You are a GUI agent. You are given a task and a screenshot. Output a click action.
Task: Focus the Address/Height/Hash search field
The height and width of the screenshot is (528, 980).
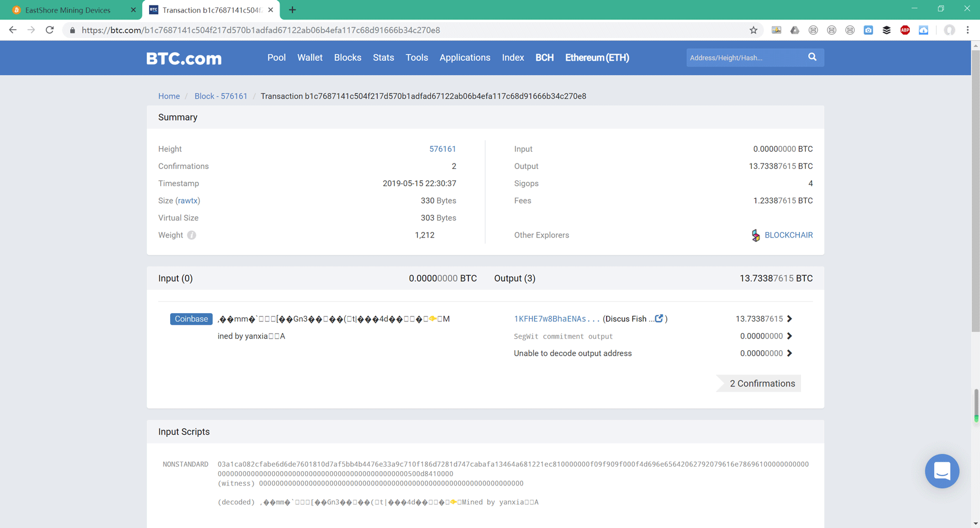[746, 57]
